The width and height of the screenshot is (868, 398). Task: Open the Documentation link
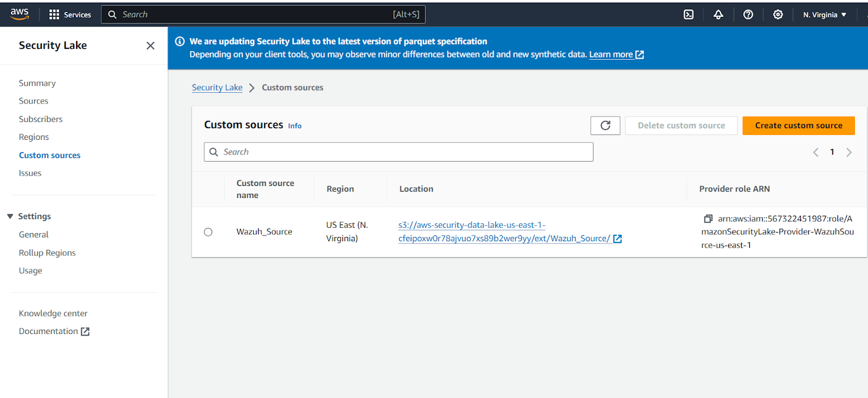click(x=48, y=331)
